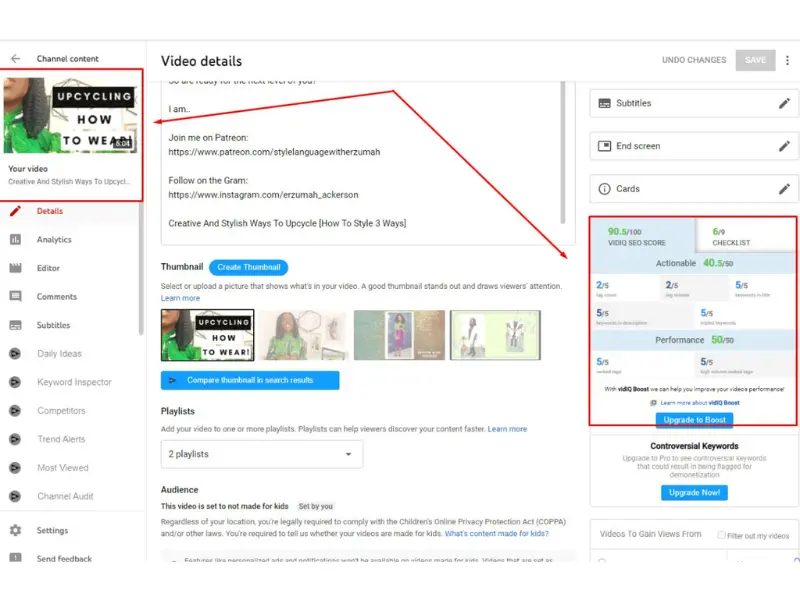Image resolution: width=800 pixels, height=600 pixels.
Task: Click the Upgrade to Boost button
Action: point(694,420)
